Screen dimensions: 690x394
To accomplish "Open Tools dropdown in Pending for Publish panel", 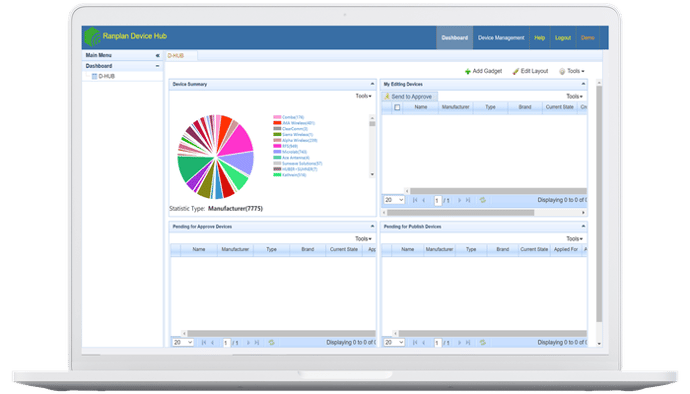I will (x=574, y=239).
